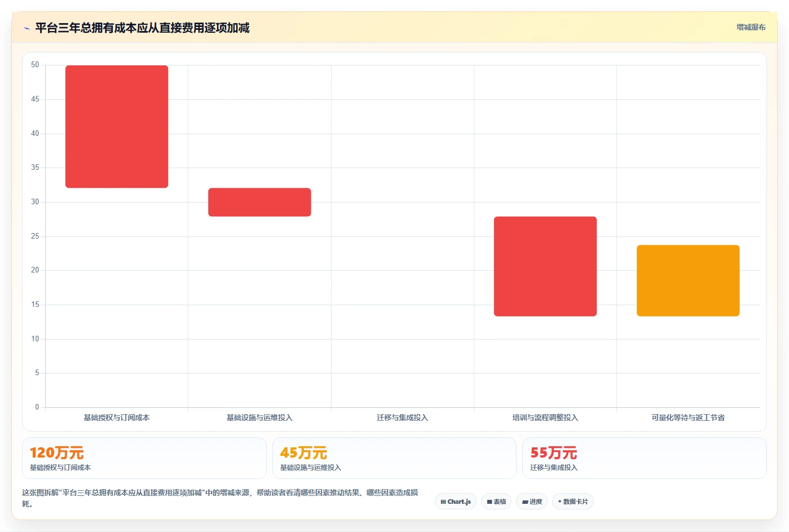789x532 pixels.
Task: Click the y-axis value 25
Action: [x=35, y=236]
